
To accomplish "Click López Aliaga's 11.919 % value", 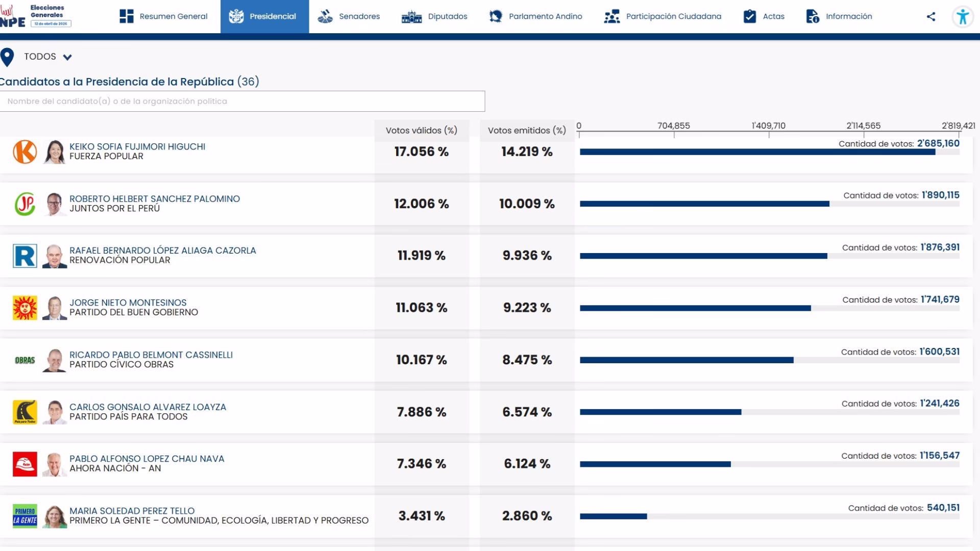I will (x=422, y=256).
